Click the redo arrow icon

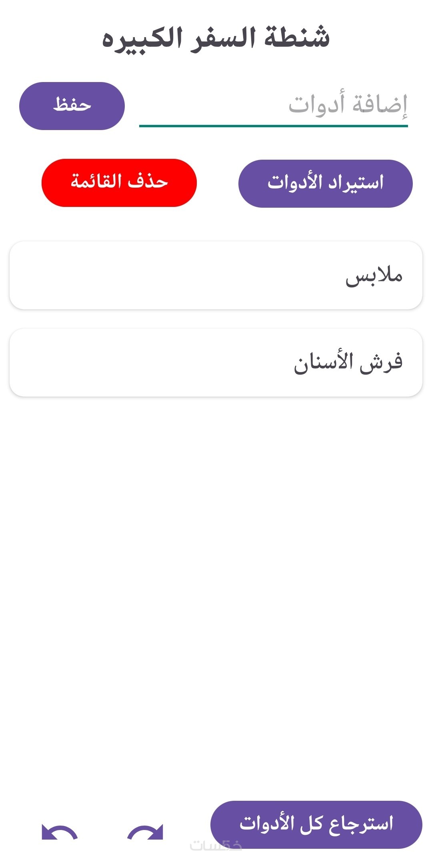(145, 832)
